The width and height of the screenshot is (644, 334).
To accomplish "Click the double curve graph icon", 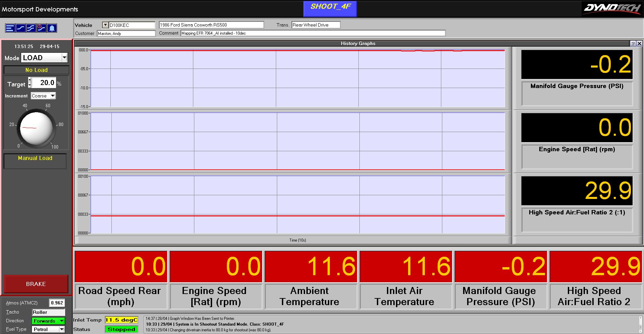I will click(31, 28).
